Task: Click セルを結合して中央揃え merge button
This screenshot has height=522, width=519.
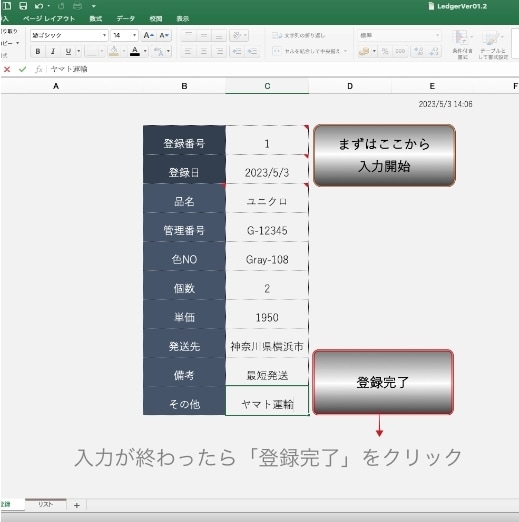Action: [307, 51]
